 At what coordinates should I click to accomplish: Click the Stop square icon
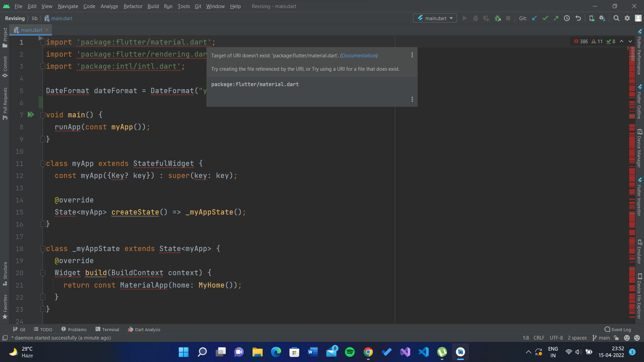[508, 18]
